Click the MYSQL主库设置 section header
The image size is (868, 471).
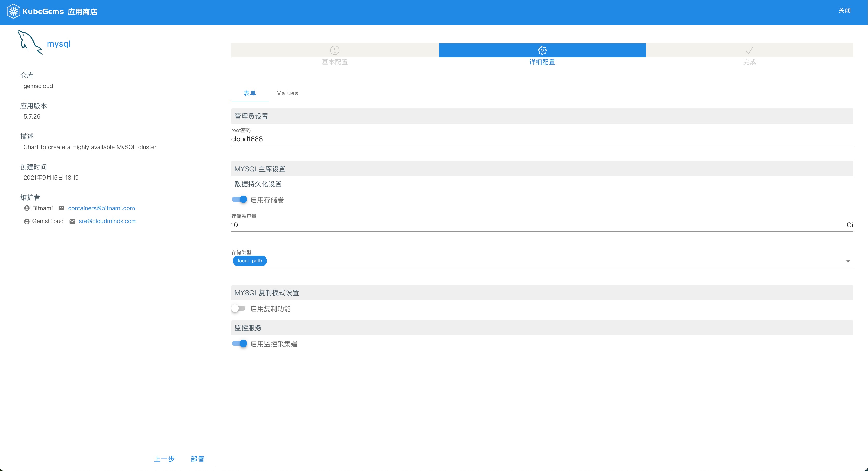(542, 169)
